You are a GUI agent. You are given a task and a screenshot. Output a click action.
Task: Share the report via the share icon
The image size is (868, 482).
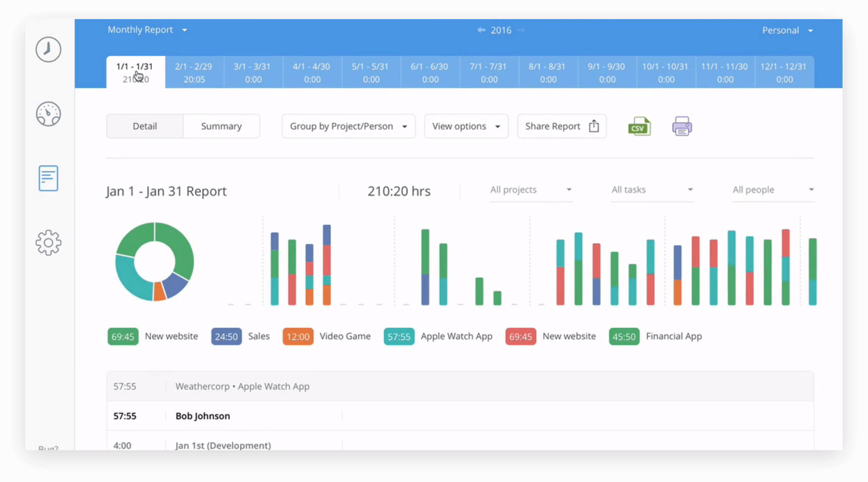tap(594, 126)
